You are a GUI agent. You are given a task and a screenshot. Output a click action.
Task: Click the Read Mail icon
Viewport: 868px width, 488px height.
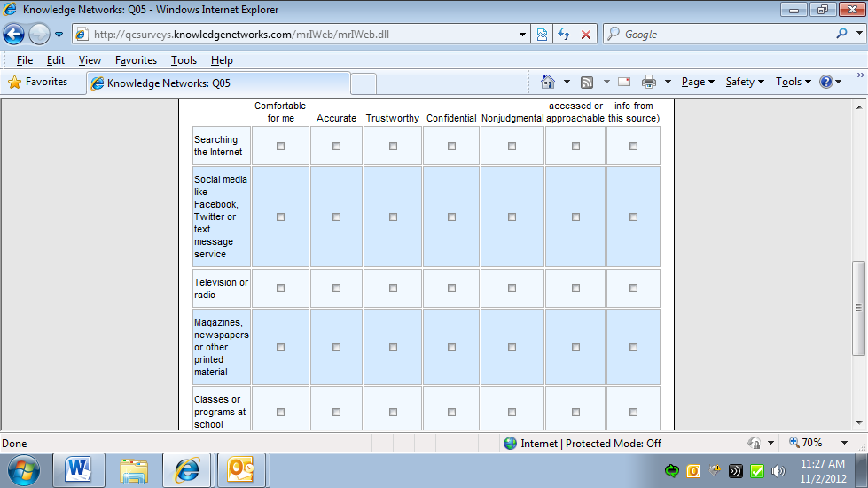tap(624, 82)
